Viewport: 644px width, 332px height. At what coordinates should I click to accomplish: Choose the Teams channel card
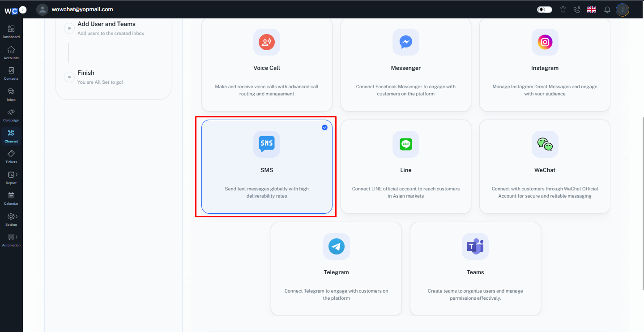point(475,269)
